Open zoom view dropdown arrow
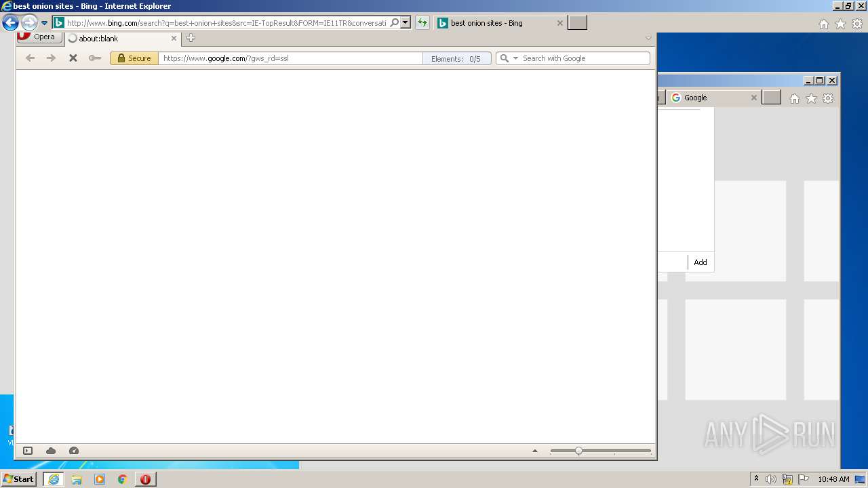The width and height of the screenshot is (868, 488). [534, 451]
